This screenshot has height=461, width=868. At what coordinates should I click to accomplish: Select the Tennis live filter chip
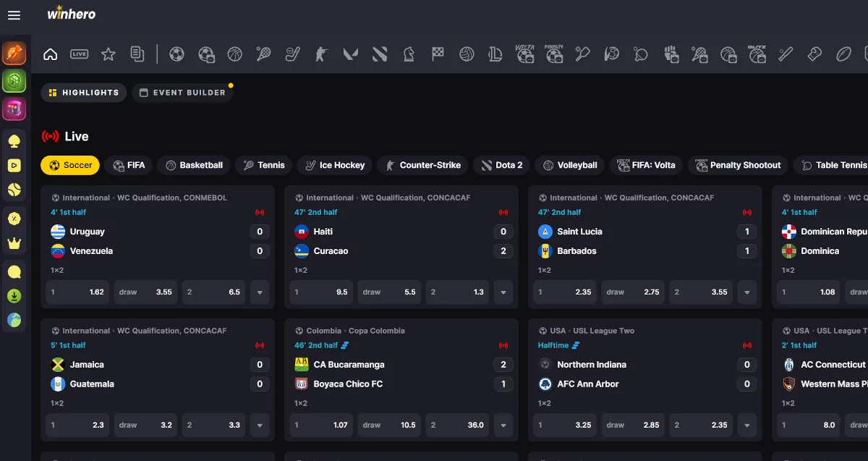point(264,165)
